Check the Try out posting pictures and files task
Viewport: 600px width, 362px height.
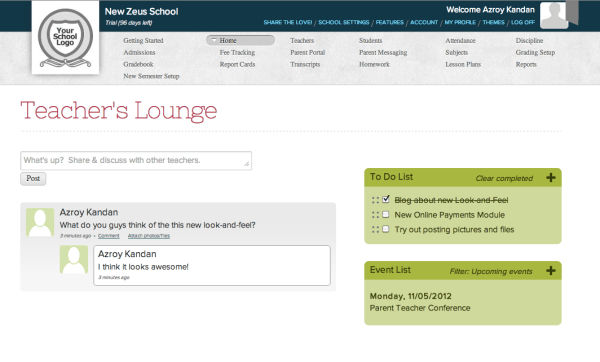tap(386, 229)
